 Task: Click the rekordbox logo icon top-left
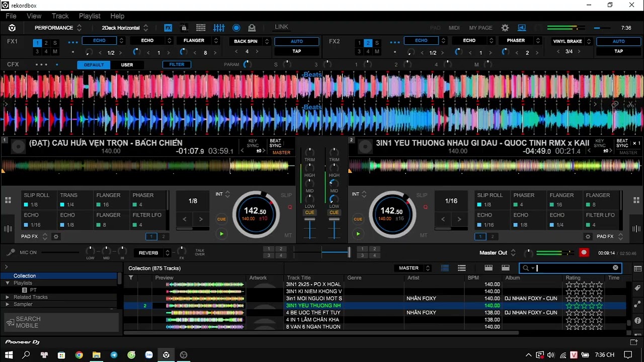click(x=12, y=28)
